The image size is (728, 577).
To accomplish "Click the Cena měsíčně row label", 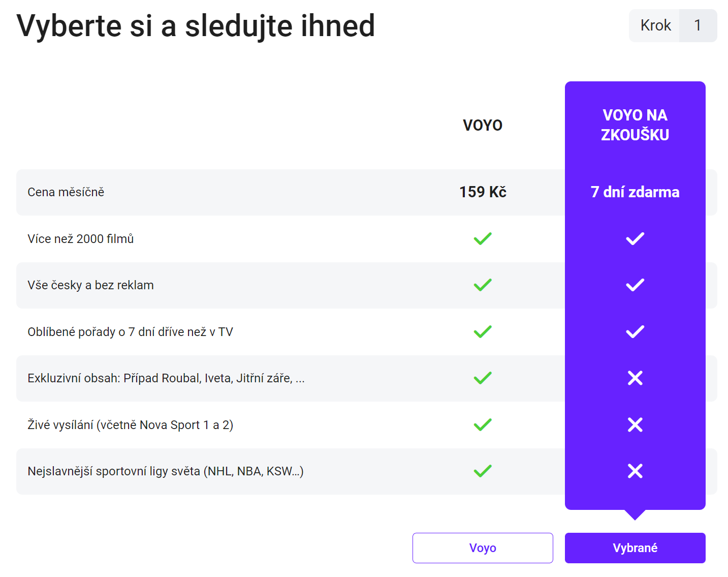I will click(66, 192).
